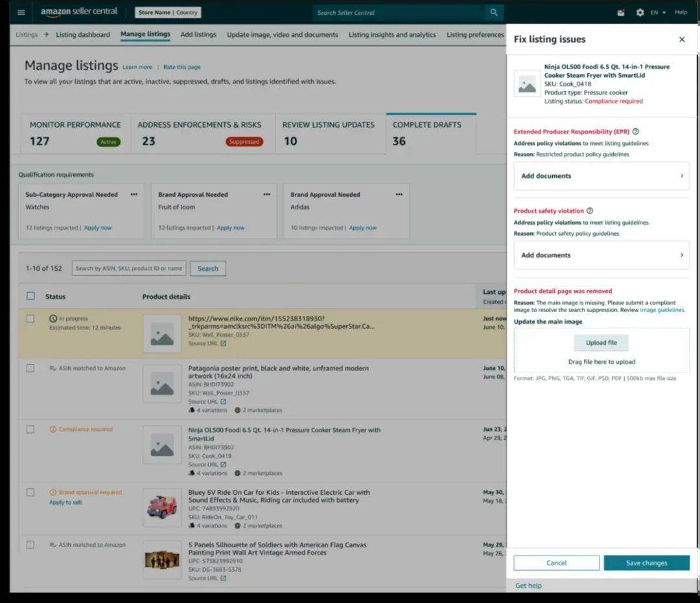Click the Upload file button

601,343
